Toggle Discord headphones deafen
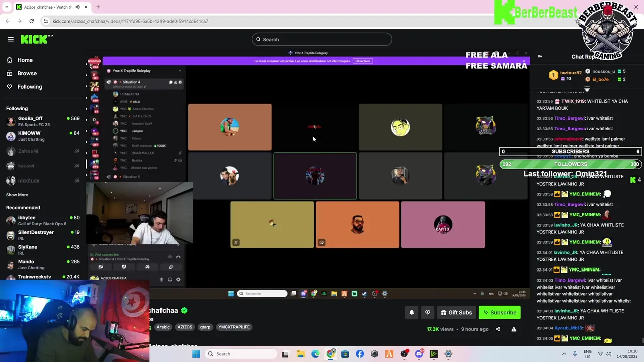The height and width of the screenshot is (362, 644). (x=170, y=280)
